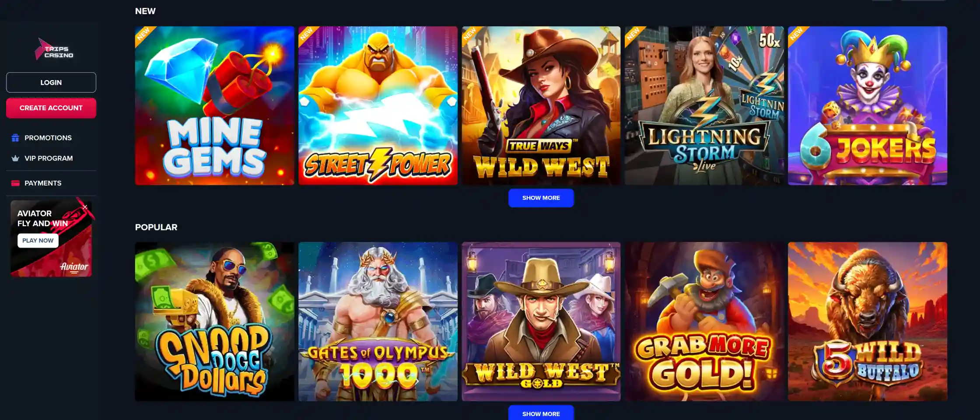Show more games in Popular section
Screen dimensions: 980x420
click(x=541, y=413)
